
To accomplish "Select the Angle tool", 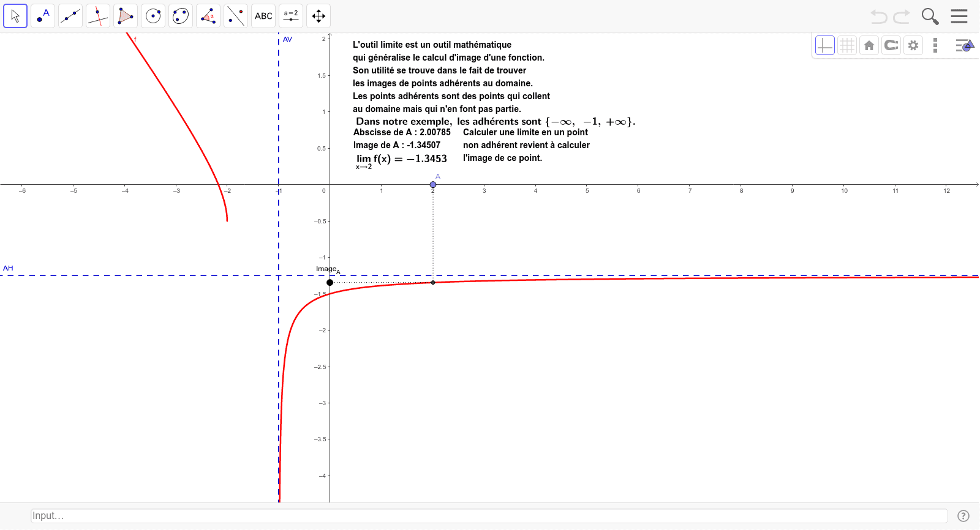I will pos(208,16).
